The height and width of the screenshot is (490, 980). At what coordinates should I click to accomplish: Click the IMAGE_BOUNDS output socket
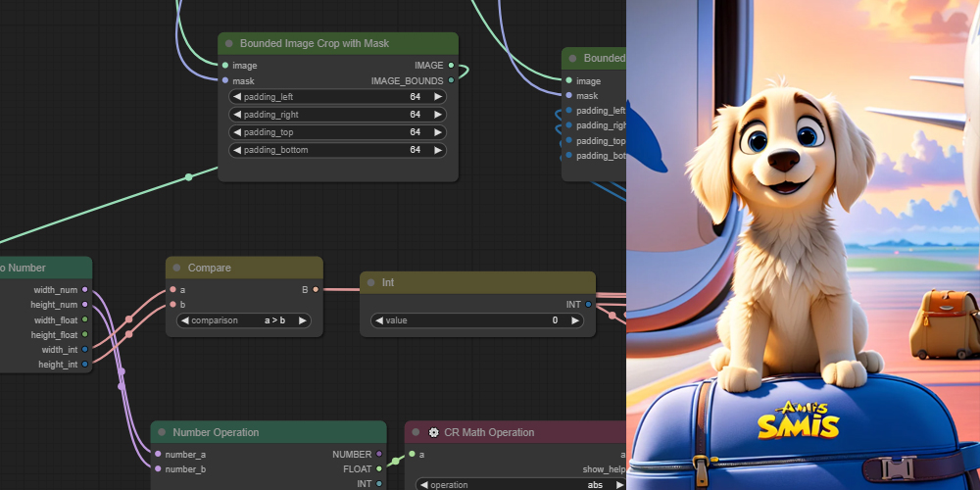[451, 80]
